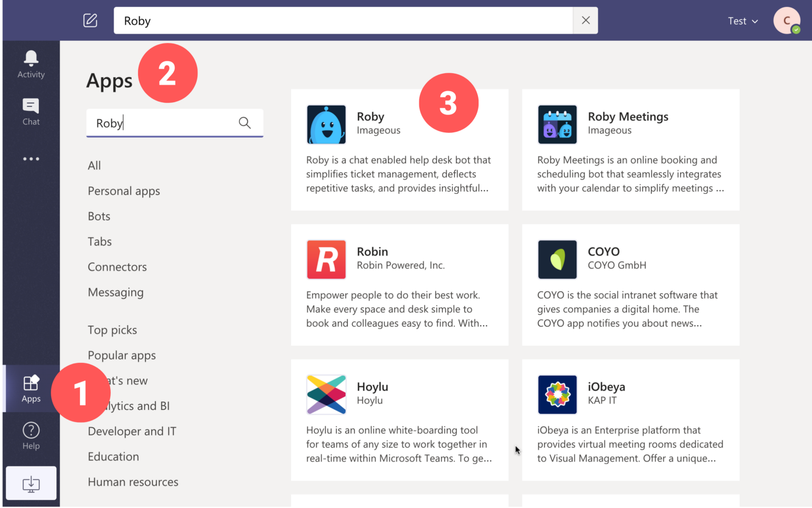Image resolution: width=812 pixels, height=508 pixels.
Task: Click the COYO green leaf icon
Action: [x=557, y=260]
